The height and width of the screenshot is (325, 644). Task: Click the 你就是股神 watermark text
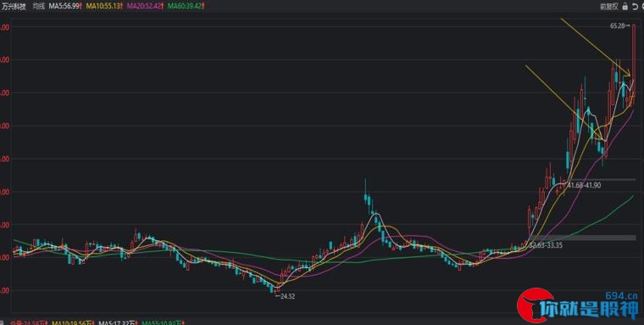tap(590, 311)
